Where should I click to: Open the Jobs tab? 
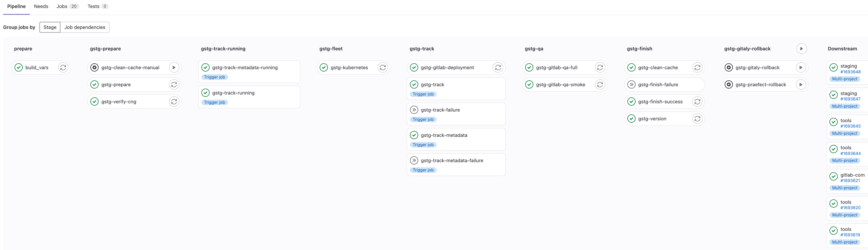[x=68, y=6]
